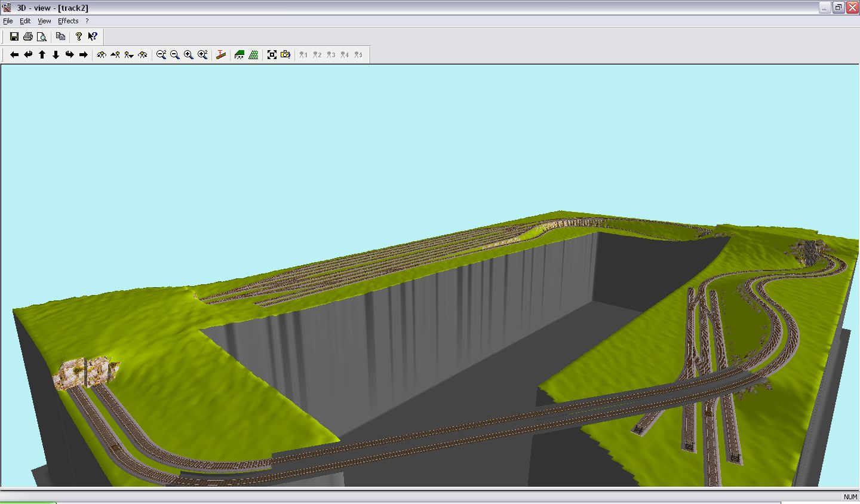The image size is (860, 504).
Task: Open Print Preview from the toolbar
Action: click(42, 36)
